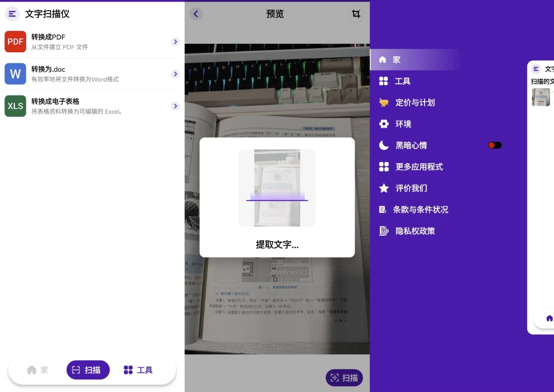Viewport: 554px width, 392px height.
Task: Toggle the 黑暗心情 dark mode switch
Action: pos(494,145)
